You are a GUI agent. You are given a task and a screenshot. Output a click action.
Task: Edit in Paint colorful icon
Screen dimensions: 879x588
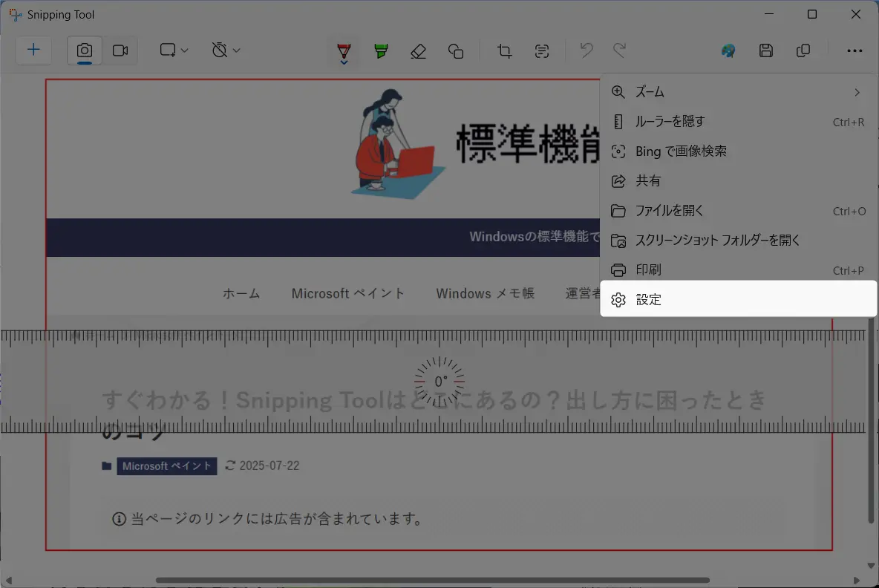tap(728, 51)
